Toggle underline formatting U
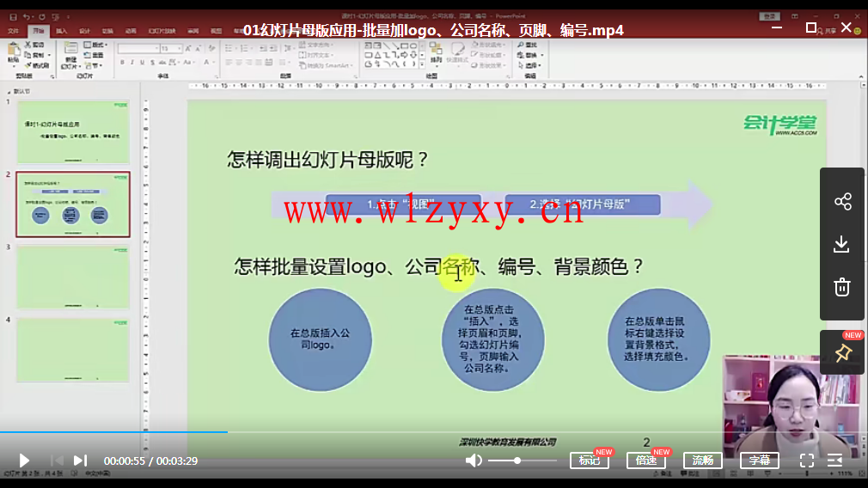868x488 pixels. (x=142, y=63)
